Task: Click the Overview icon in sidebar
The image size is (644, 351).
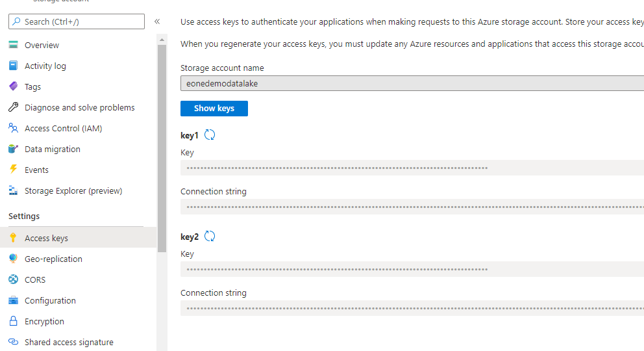Action: tap(13, 45)
